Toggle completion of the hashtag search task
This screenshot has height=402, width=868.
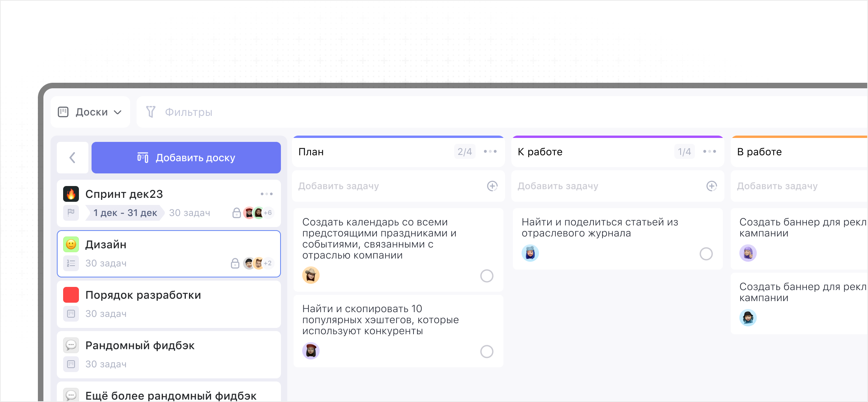tap(486, 352)
